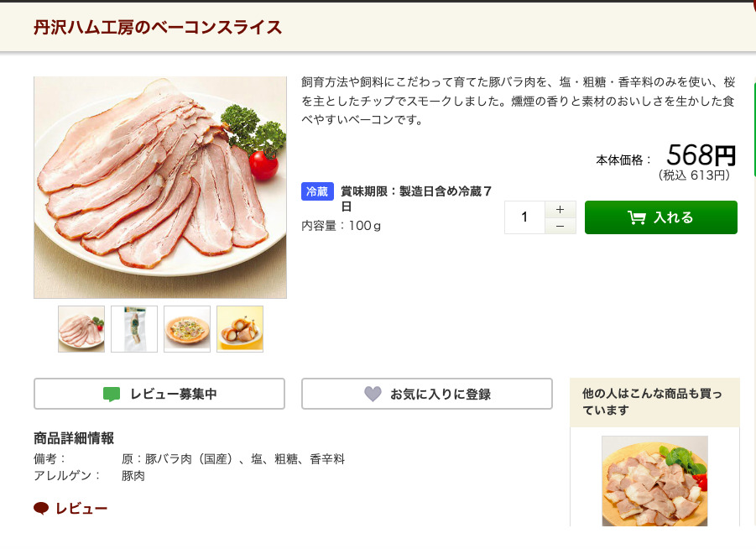Select the bacon-wrapped rolls thumbnail

point(240,328)
